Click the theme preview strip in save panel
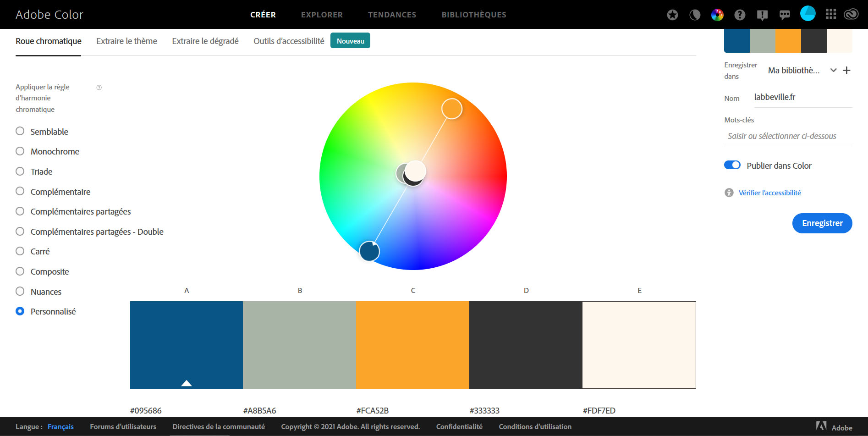868x436 pixels. coord(788,41)
